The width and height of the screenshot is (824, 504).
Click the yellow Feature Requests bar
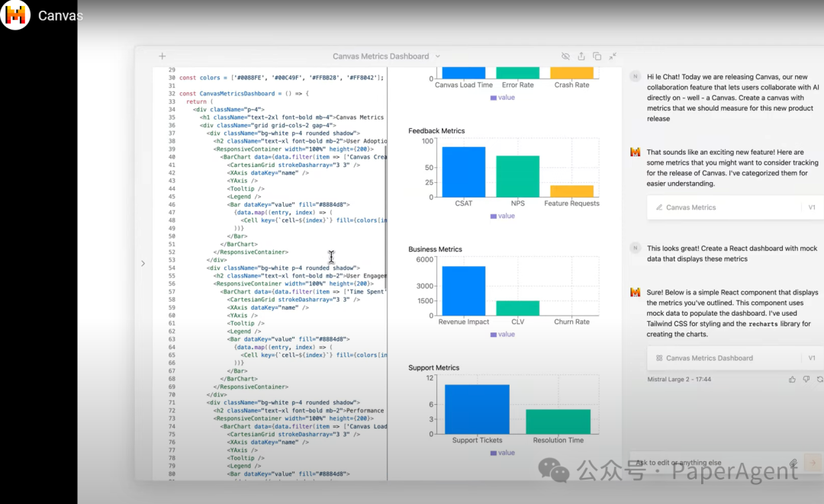571,191
